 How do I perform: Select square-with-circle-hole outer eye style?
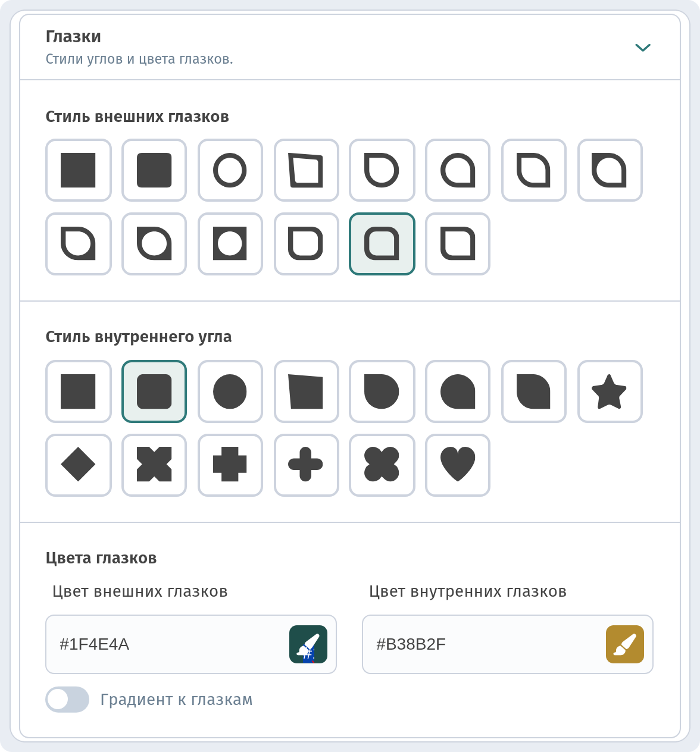tap(230, 244)
